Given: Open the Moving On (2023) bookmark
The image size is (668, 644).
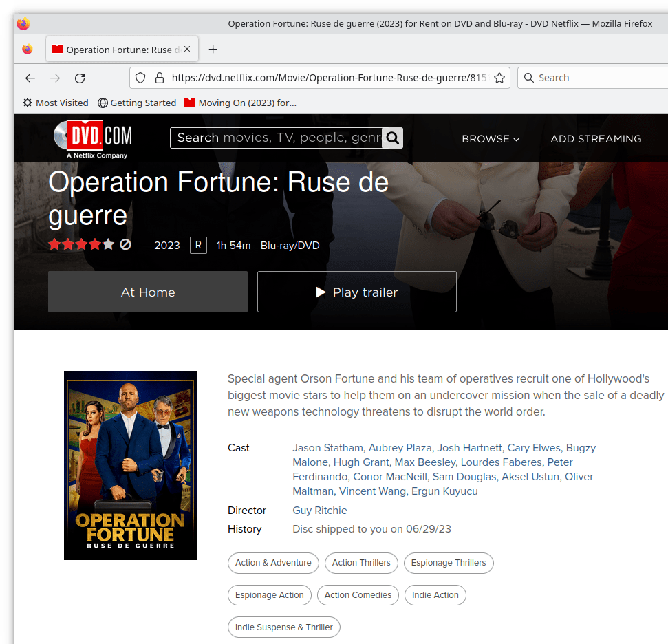Looking at the screenshot, I should click(240, 103).
